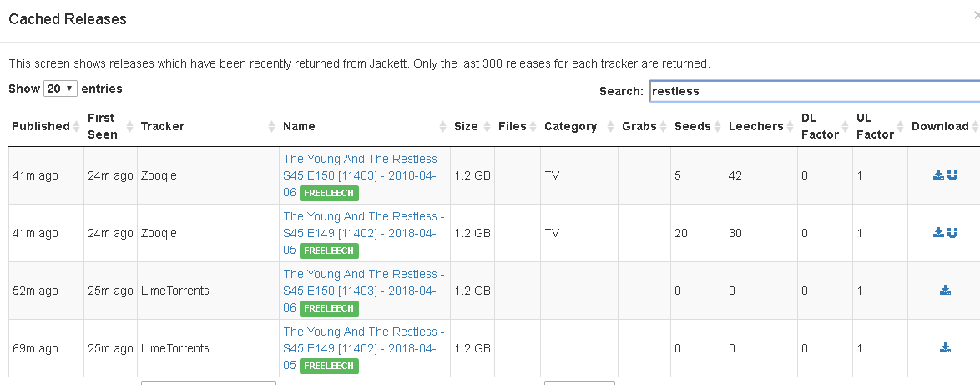Click the sort arrows beside Name header
This screenshot has width=980, height=385.
pyautogui.click(x=443, y=126)
